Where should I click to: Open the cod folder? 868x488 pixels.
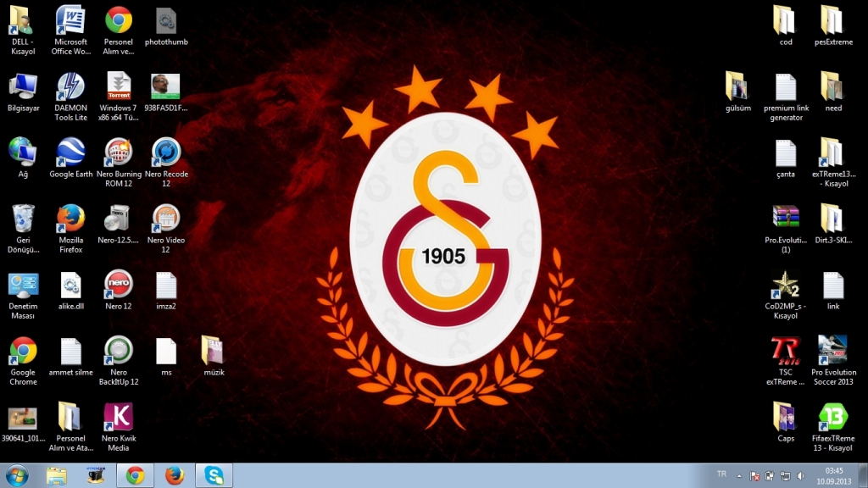point(786,26)
